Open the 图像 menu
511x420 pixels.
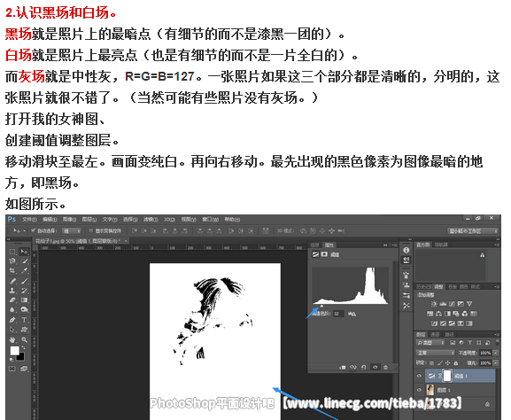click(69, 220)
